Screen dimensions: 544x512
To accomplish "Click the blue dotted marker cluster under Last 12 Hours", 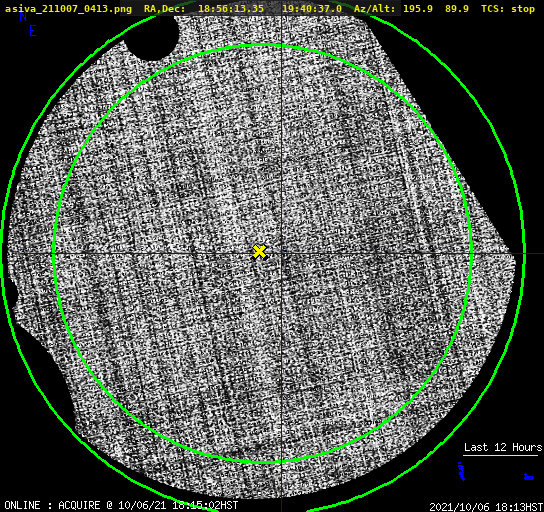I will point(462,471).
